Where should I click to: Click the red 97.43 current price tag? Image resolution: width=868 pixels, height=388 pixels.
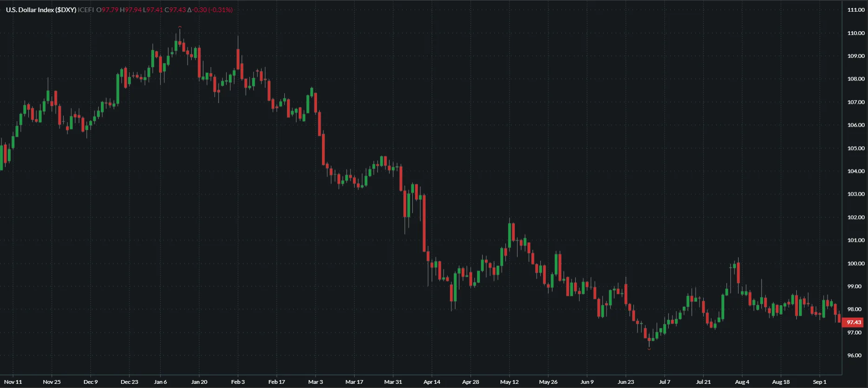coord(854,322)
